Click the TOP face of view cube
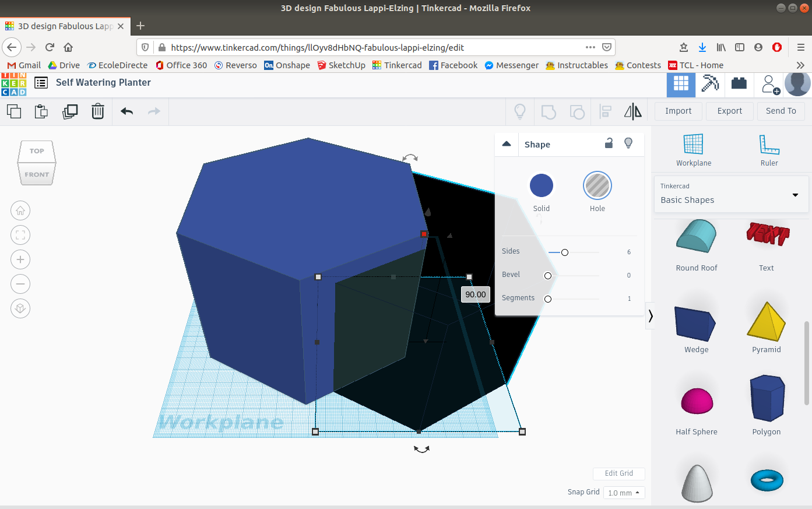This screenshot has width=812, height=509. (37, 151)
